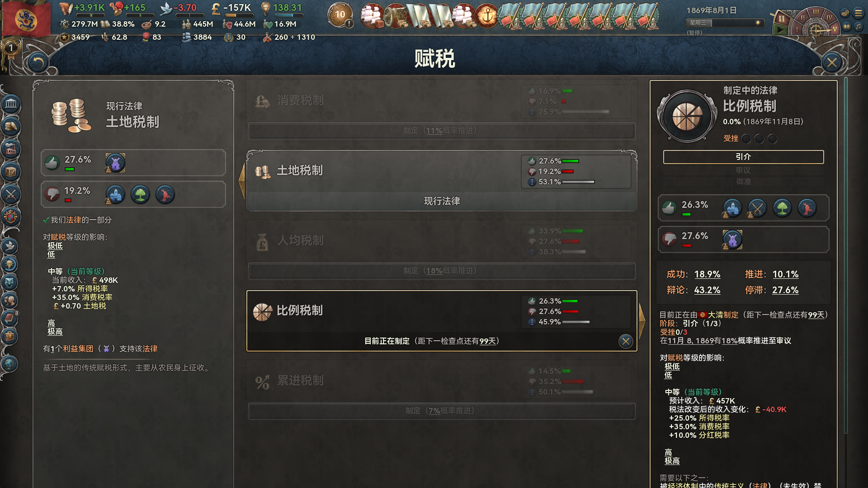
Task: Click the back arrow icon
Action: click(x=38, y=62)
